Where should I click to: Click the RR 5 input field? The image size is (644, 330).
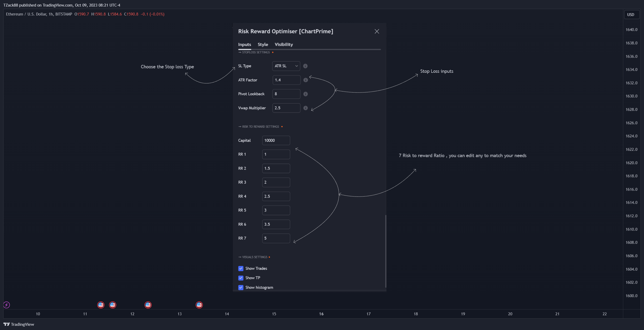point(276,210)
